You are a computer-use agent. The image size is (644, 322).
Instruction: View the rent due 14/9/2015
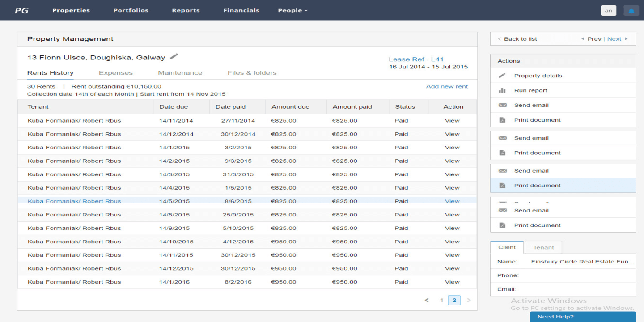click(x=452, y=228)
